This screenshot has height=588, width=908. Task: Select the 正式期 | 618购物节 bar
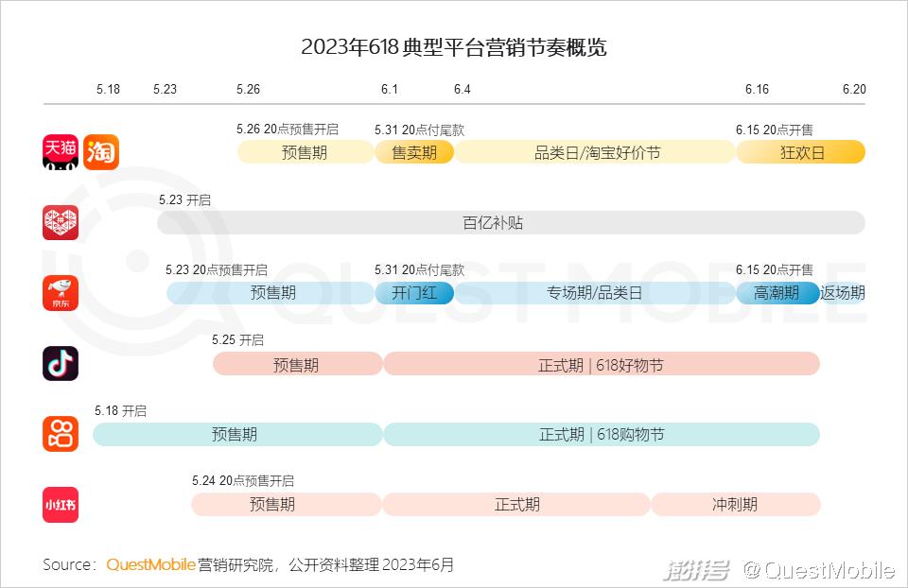tap(602, 435)
